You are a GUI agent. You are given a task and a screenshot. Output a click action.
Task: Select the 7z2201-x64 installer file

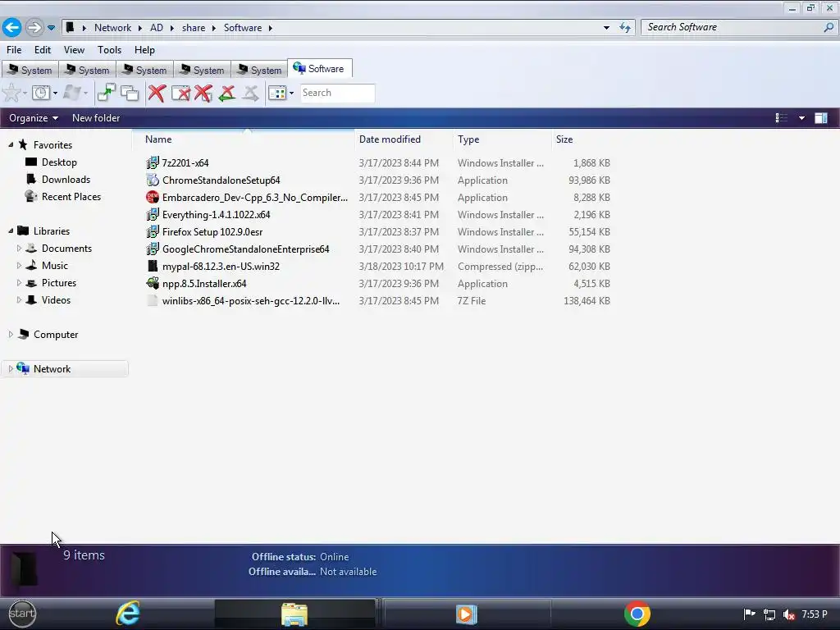[x=185, y=163]
